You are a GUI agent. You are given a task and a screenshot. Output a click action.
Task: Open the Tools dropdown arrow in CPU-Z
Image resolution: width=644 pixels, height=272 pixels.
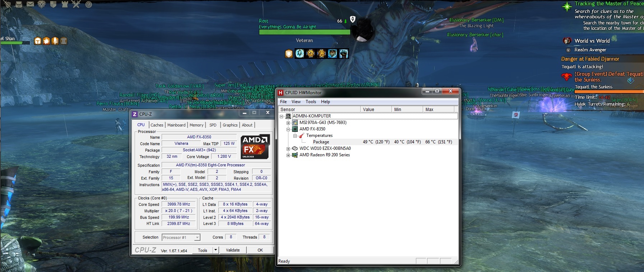pos(216,250)
